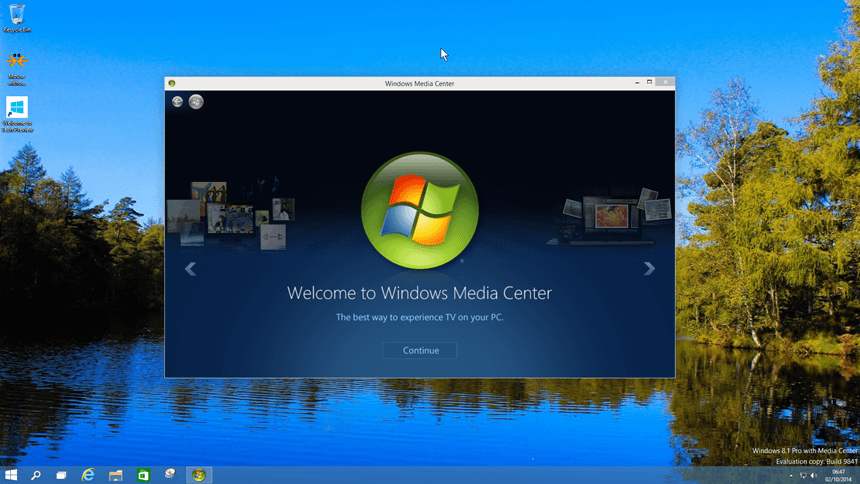Click the Media Center green start orb button
860x484 pixels.
click(x=196, y=102)
